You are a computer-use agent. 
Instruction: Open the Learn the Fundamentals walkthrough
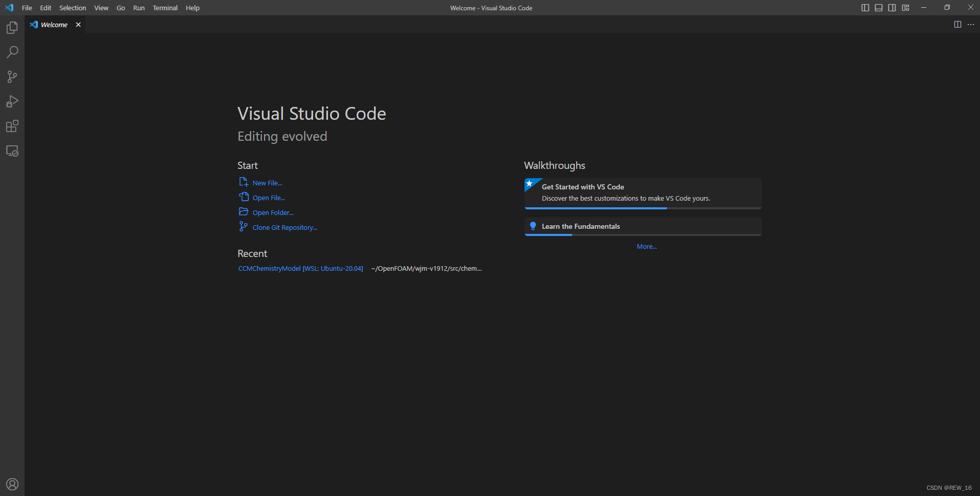[581, 226]
